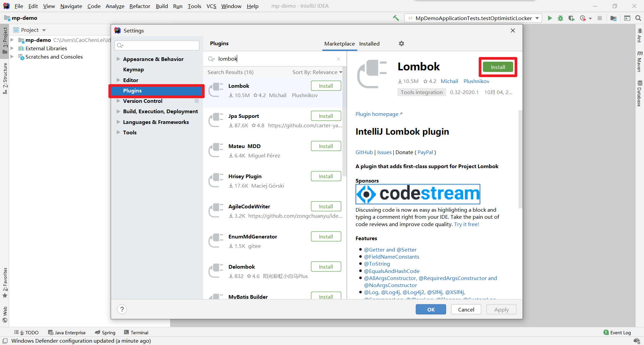Open the run configuration dropdown

pyautogui.click(x=473, y=18)
